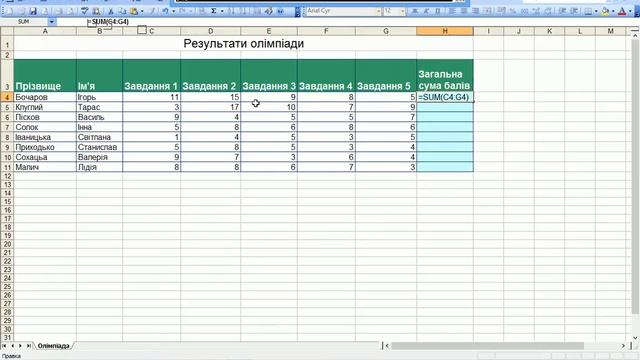Select row 4 header
Viewport: 640px width, 360px height.
click(x=7, y=97)
